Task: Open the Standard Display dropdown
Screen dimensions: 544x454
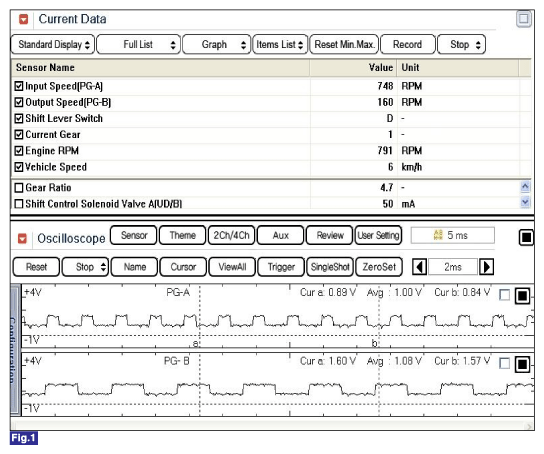Action: coord(53,44)
